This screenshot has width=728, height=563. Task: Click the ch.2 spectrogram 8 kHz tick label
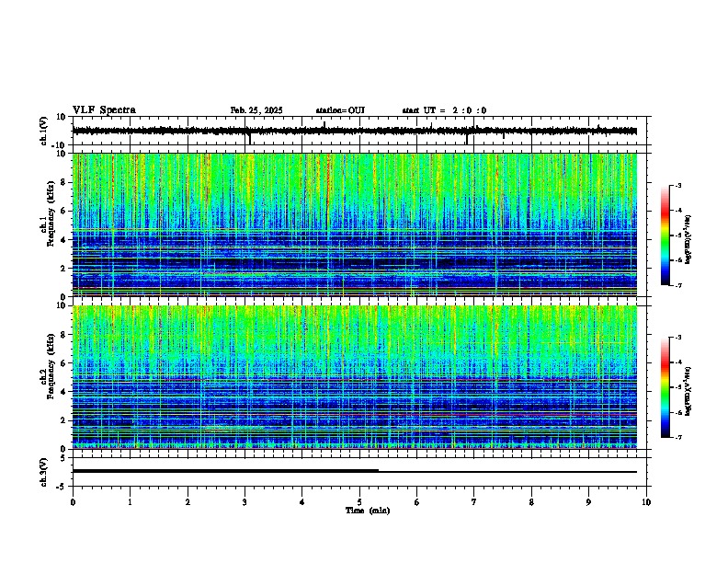pos(63,335)
